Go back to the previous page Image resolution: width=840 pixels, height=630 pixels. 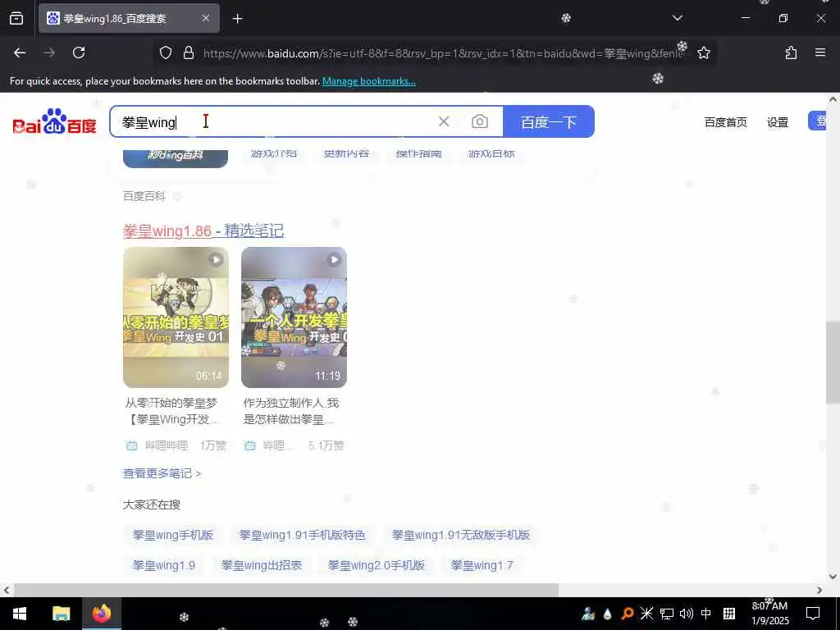[x=20, y=52]
